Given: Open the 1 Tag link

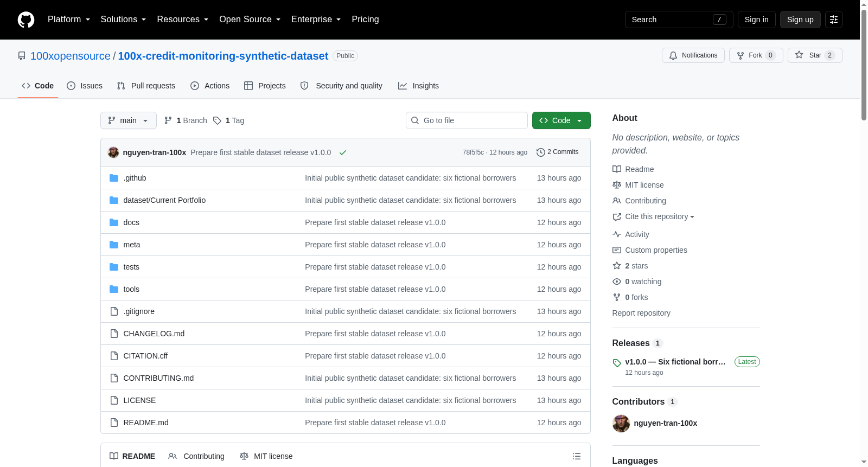Looking at the screenshot, I should pyautogui.click(x=228, y=120).
